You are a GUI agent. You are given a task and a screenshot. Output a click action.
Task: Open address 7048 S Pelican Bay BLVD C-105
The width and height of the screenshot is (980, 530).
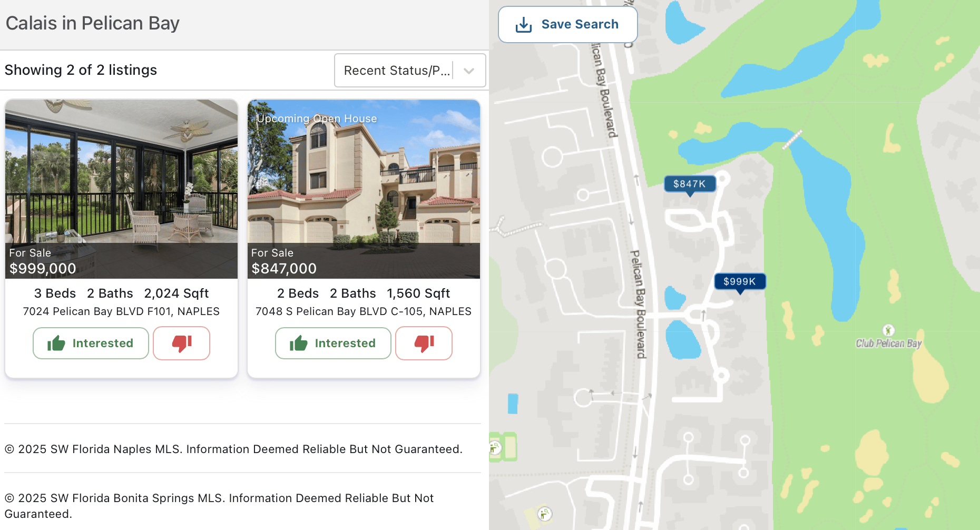pyautogui.click(x=364, y=311)
